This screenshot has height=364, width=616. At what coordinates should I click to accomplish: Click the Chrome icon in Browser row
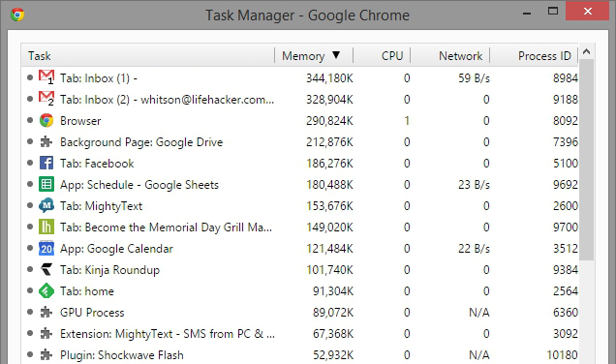(x=46, y=120)
